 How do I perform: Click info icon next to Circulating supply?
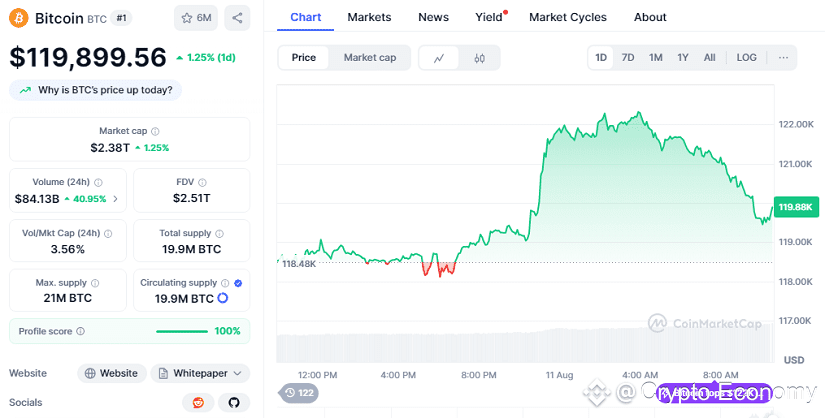pos(225,283)
